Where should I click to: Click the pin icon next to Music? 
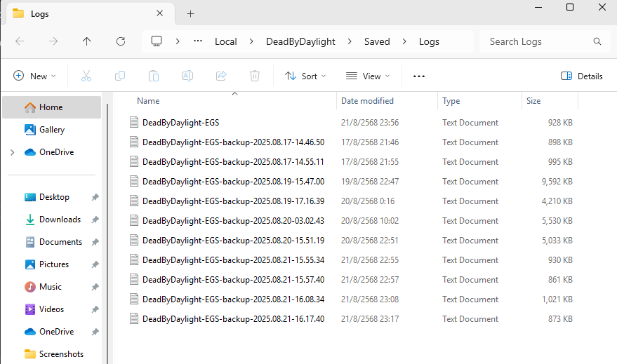[x=95, y=287]
